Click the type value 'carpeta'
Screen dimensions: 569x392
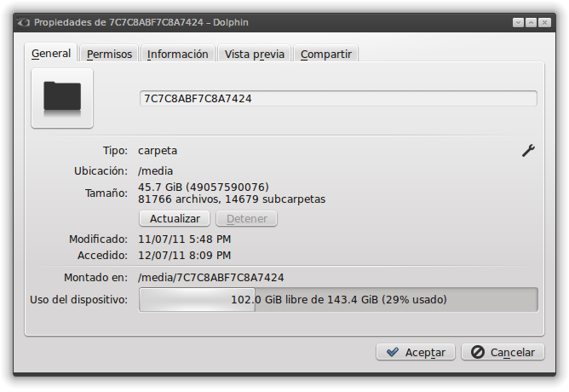click(158, 151)
